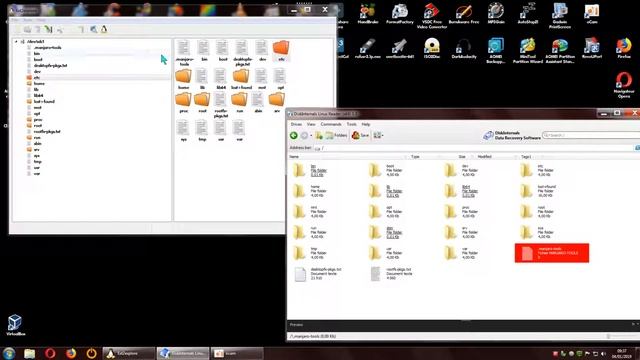Image resolution: width=640 pixels, height=360 pixels.
Task: Click the Search field in Linux Reader
Action: 591,135
